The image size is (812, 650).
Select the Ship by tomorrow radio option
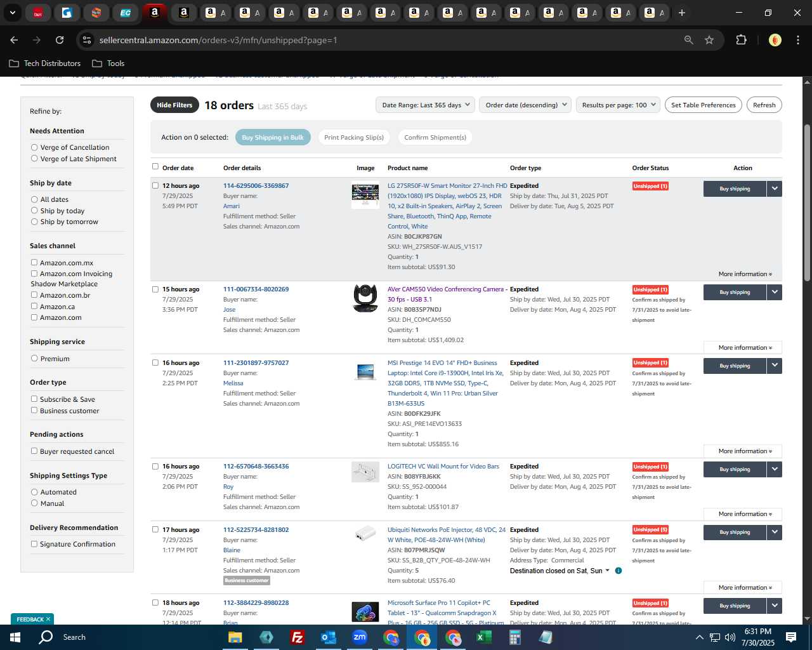34,222
